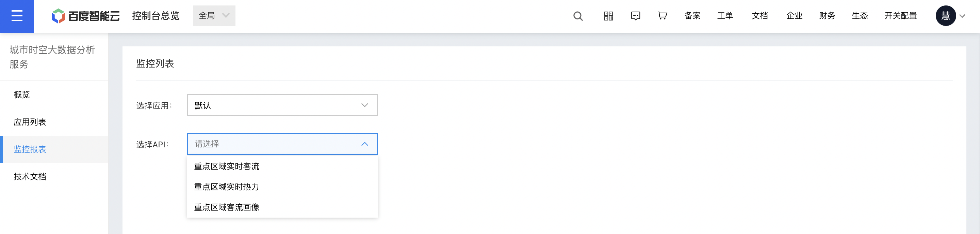Open the message chat bubble icon
The image size is (980, 234).
click(635, 16)
